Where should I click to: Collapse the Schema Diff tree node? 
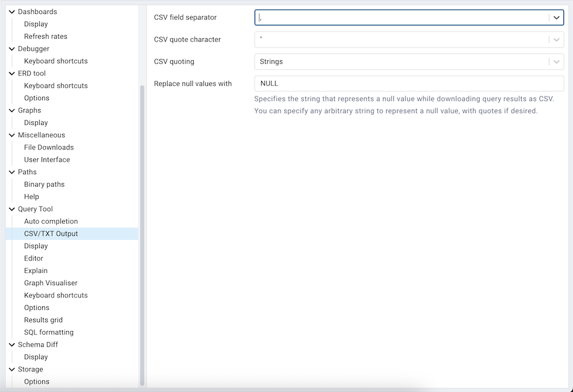[11, 344]
